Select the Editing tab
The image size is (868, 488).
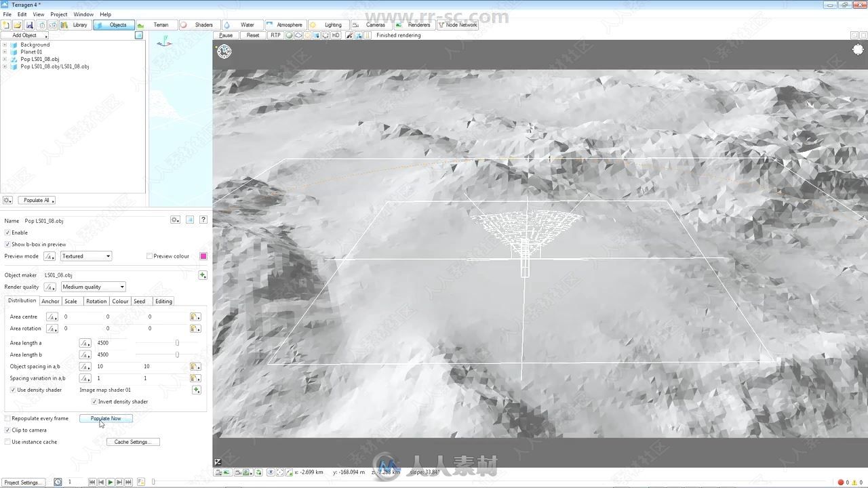click(163, 301)
